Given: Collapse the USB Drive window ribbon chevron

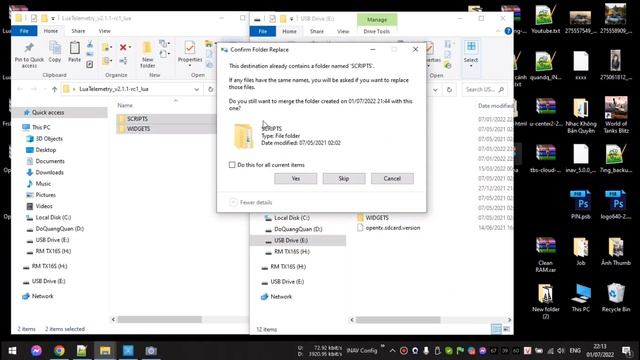Looking at the screenshot, I should click(498, 31).
